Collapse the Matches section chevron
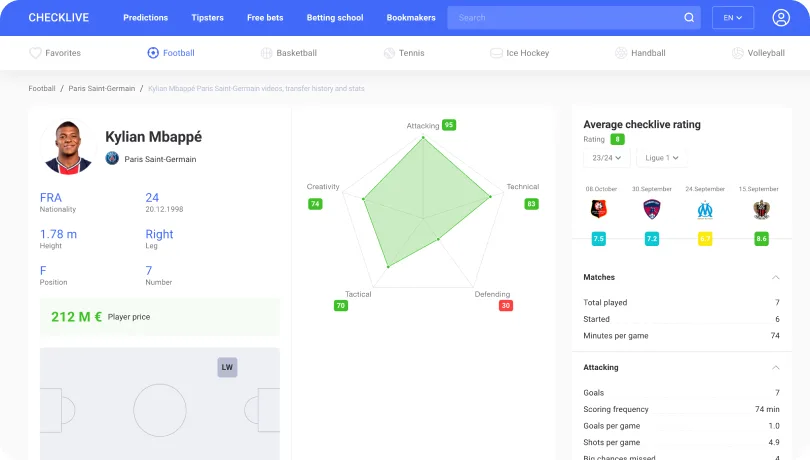 click(x=775, y=278)
